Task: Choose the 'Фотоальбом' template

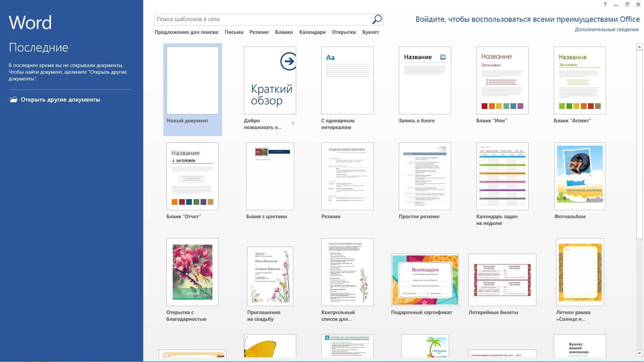Action: (x=580, y=176)
